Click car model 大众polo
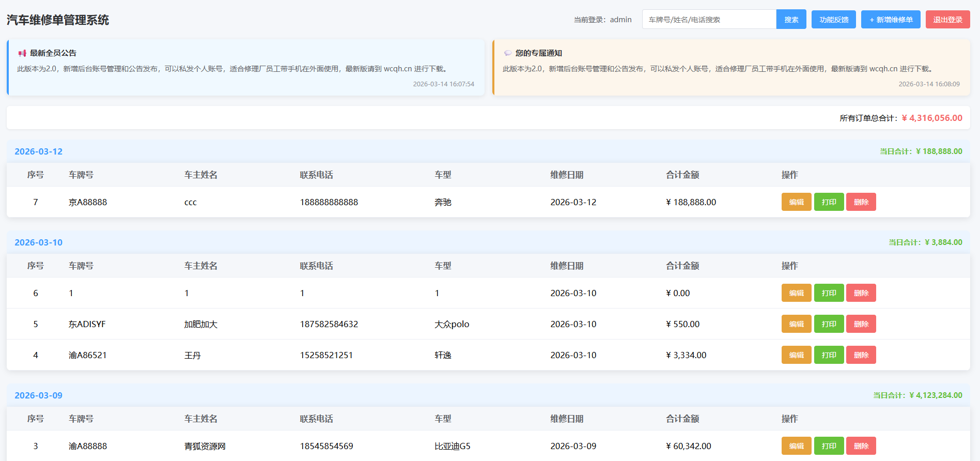The height and width of the screenshot is (461, 980). 452,324
